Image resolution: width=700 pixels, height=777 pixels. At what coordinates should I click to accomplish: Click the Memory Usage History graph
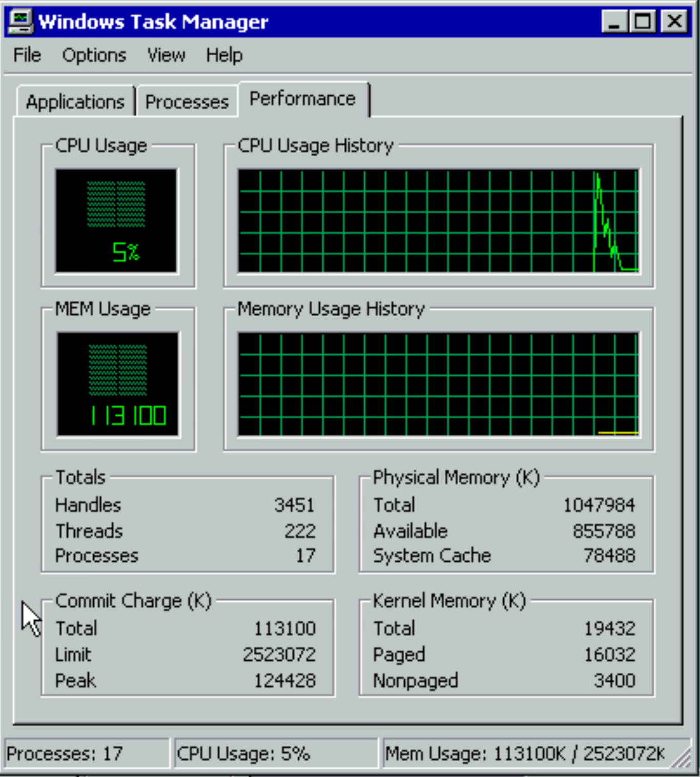click(438, 384)
